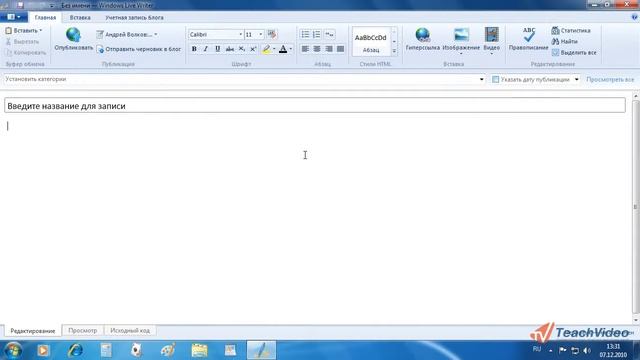Insert a Видео video

tap(491, 40)
